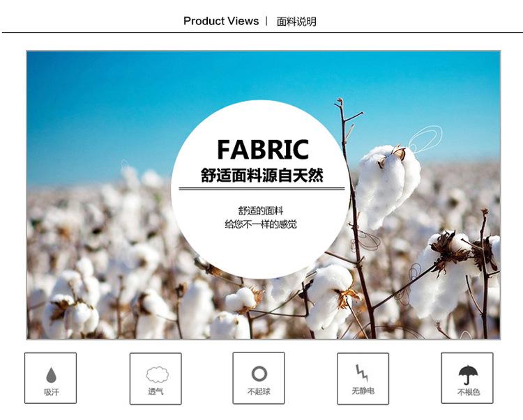Select the cloud breathable icon
Image resolution: width=523 pixels, height=420 pixels.
[157, 375]
